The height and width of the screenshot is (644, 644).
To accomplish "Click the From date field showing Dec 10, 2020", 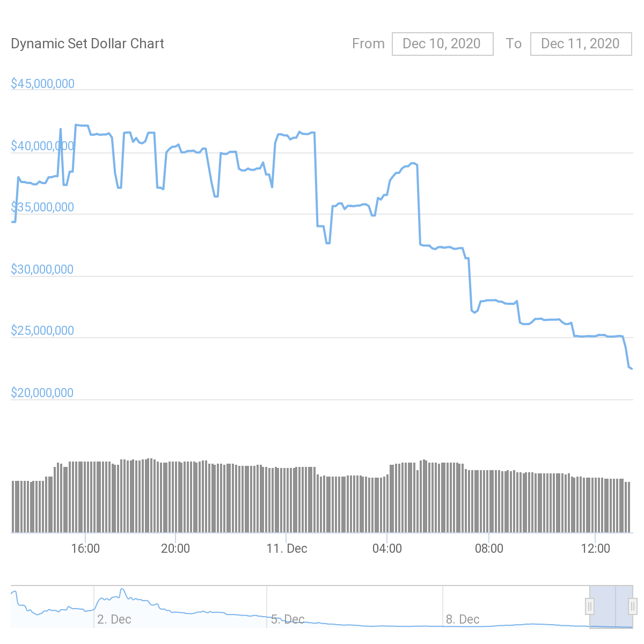I will click(x=442, y=43).
